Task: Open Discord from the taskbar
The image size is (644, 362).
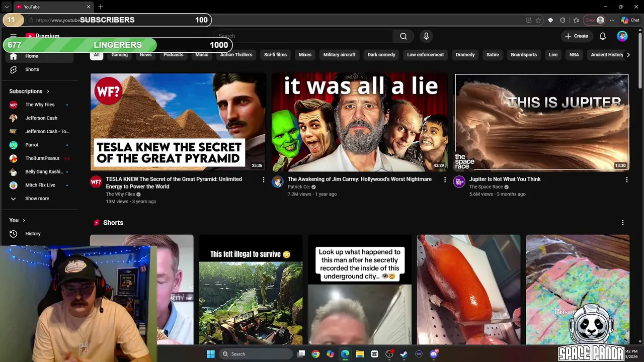Action: click(434, 354)
